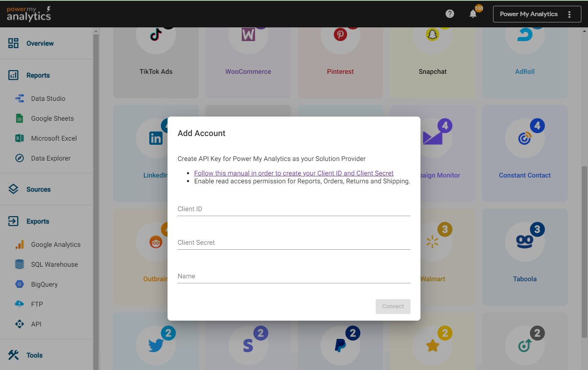Image resolution: width=588 pixels, height=370 pixels.
Task: Open the notifications bell icon
Action: pos(473,14)
